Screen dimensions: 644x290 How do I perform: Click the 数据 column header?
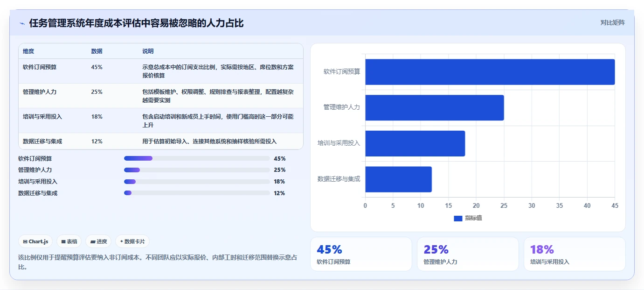97,51
